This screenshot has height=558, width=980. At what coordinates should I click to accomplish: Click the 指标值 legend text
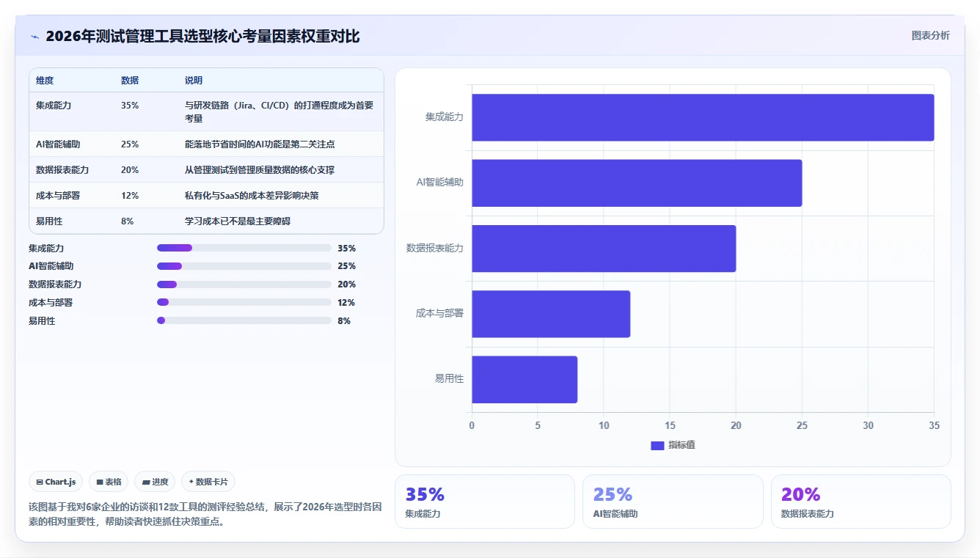pyautogui.click(x=681, y=446)
